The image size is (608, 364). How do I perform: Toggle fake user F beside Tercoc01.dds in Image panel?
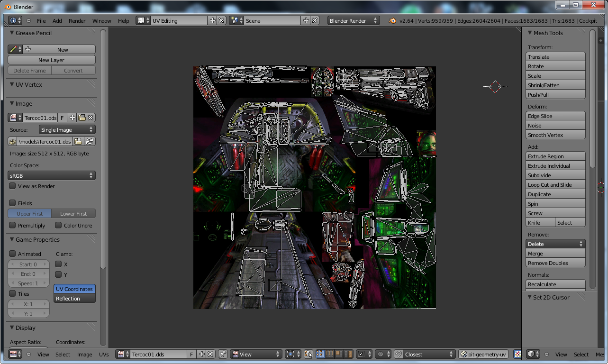point(62,118)
